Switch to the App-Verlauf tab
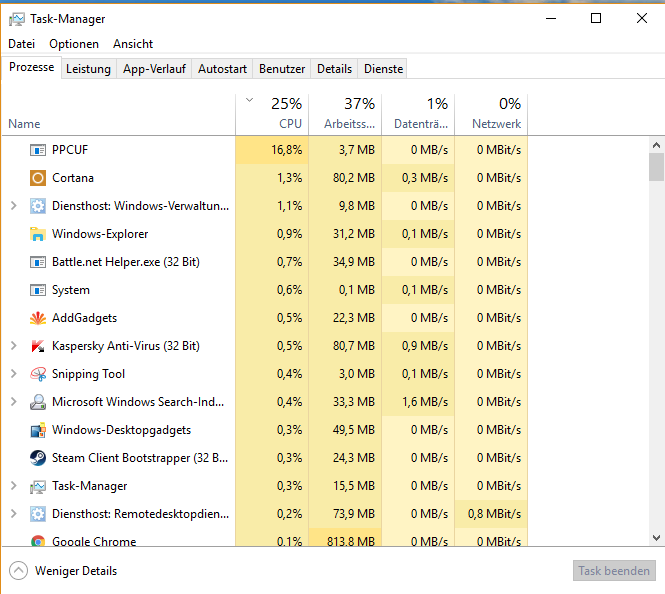This screenshot has width=665, height=594. (154, 69)
